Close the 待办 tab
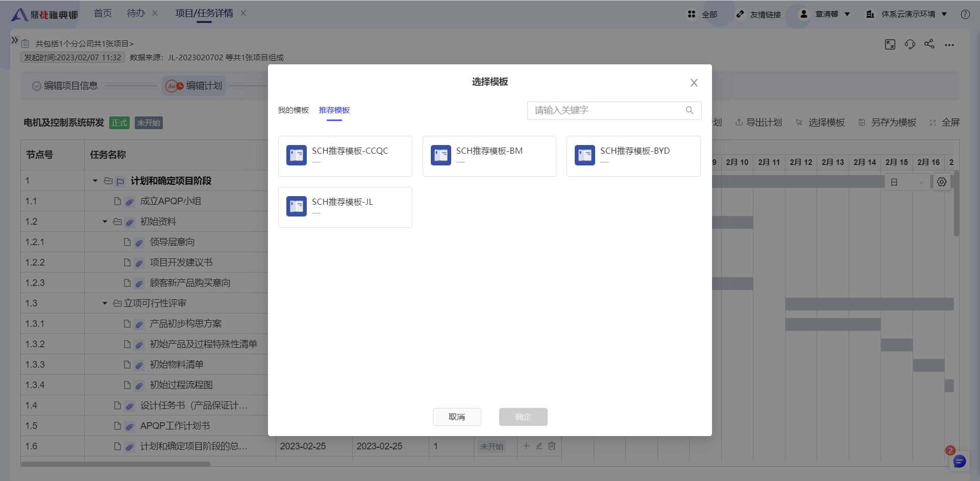This screenshot has height=481, width=980. click(155, 13)
